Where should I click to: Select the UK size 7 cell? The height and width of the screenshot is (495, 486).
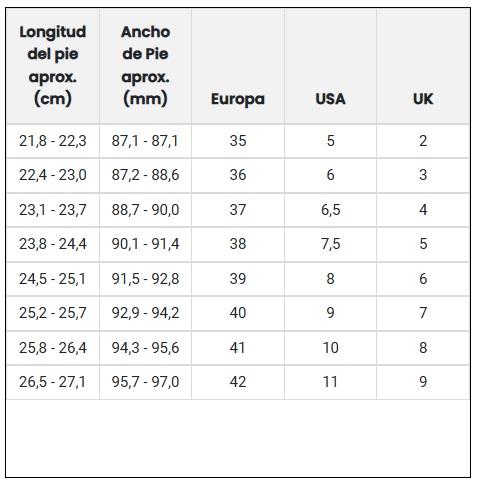tap(423, 313)
